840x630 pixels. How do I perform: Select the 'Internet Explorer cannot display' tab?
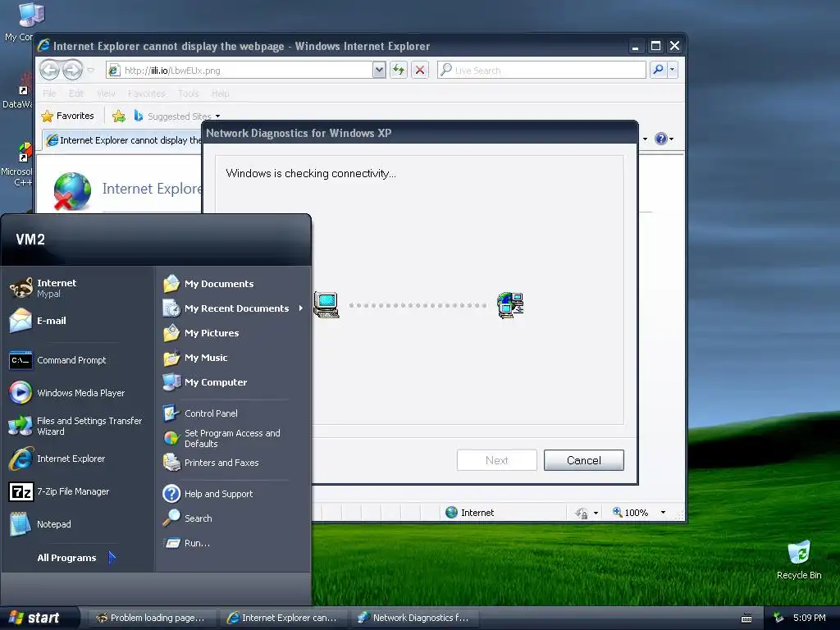tap(122, 139)
